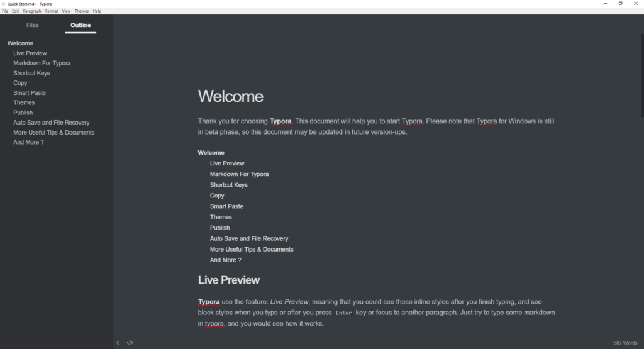Select Markdown For Typora in outline sidebar

pyautogui.click(x=42, y=64)
